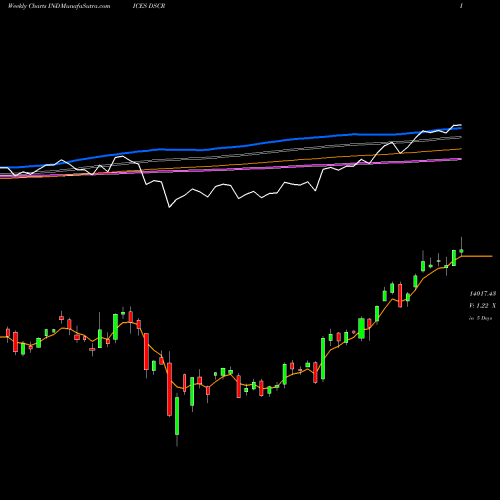
Task: Click the "14017.43" price value
Action: 483,294
